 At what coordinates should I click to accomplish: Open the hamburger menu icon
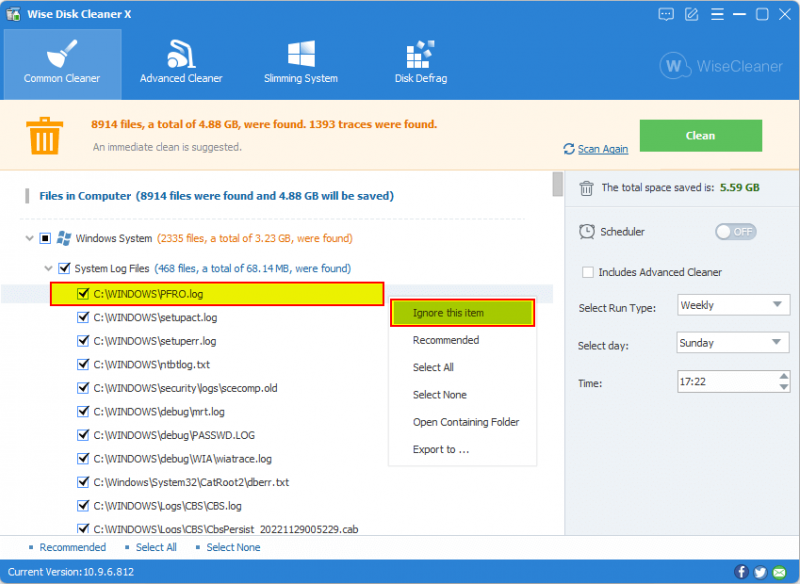(717, 14)
